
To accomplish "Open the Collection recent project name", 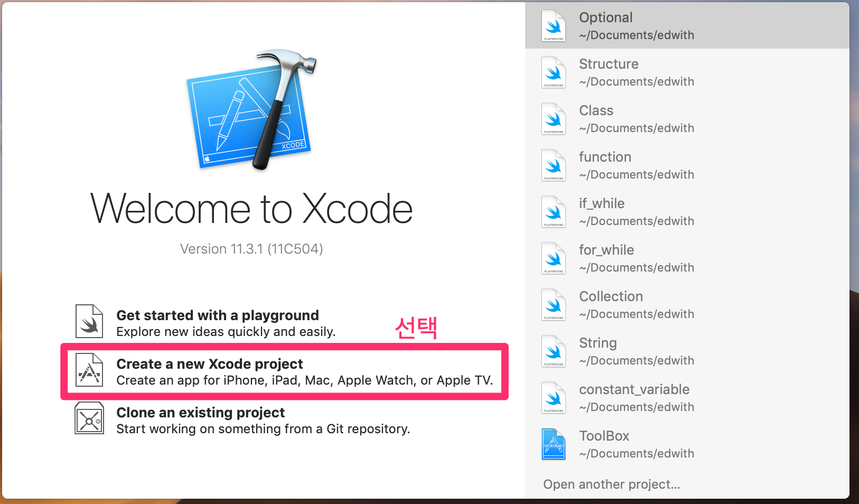I will (611, 296).
